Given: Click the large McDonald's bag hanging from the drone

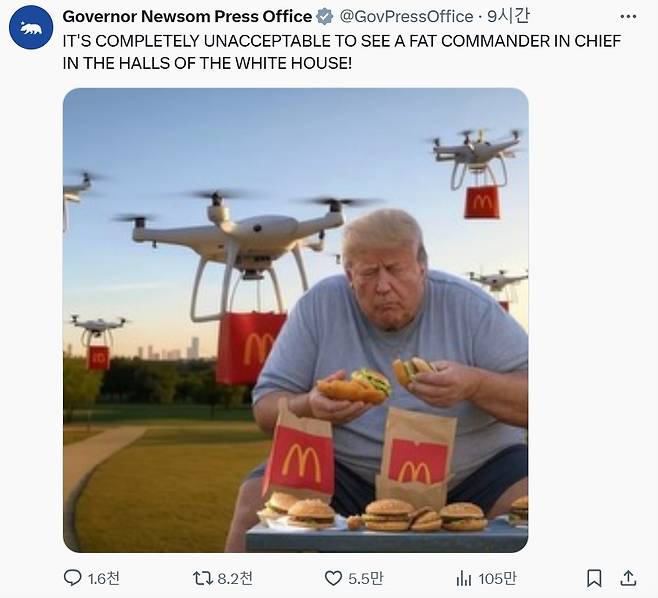Looking at the screenshot, I should click(x=250, y=345).
